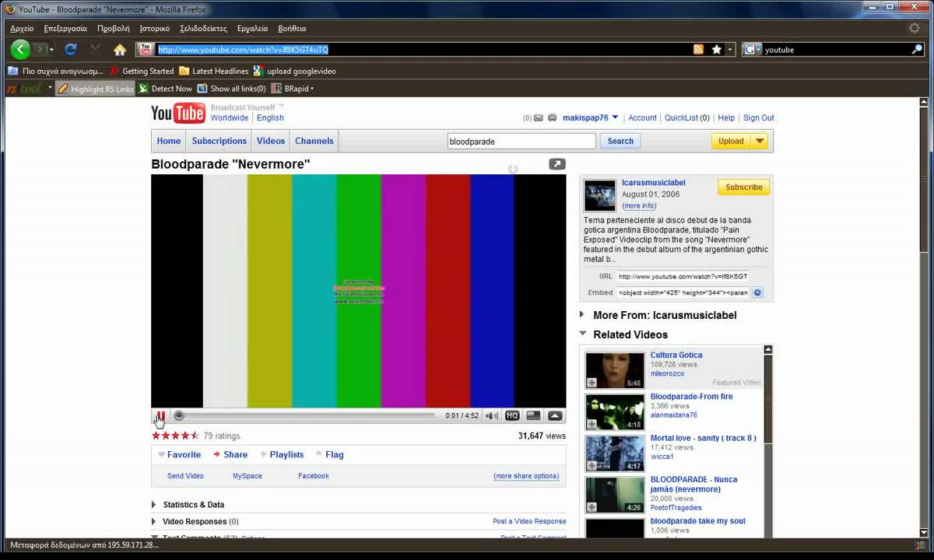This screenshot has width=934, height=560.
Task: Toggle HQ video quality
Action: coord(512,416)
